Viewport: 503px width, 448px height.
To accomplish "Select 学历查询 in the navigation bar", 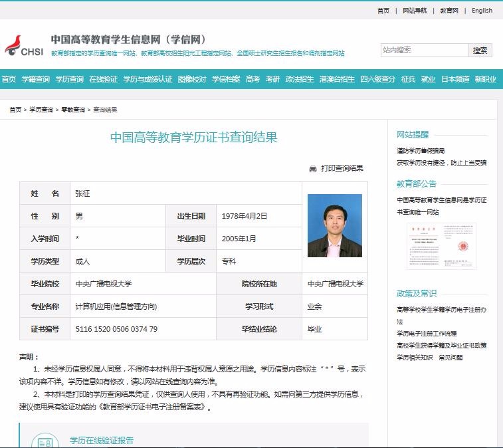I will (70, 79).
